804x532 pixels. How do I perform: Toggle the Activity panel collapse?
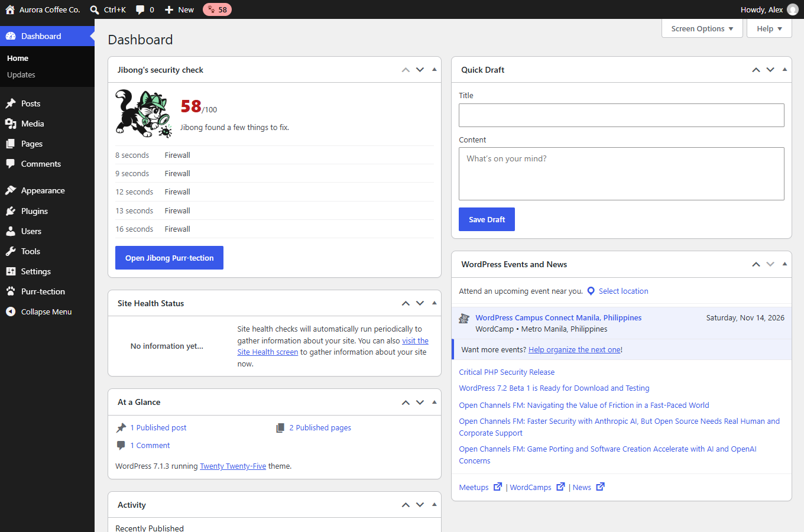pos(435,505)
